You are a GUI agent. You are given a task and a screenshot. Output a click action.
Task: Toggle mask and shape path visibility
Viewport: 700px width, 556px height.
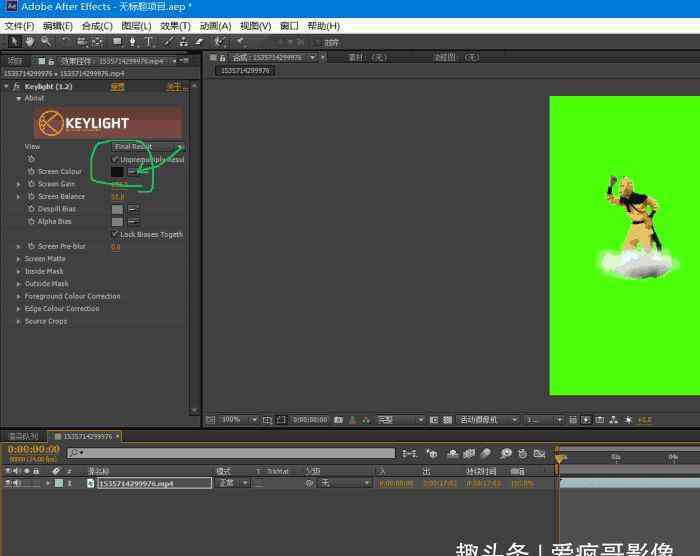coord(281,420)
